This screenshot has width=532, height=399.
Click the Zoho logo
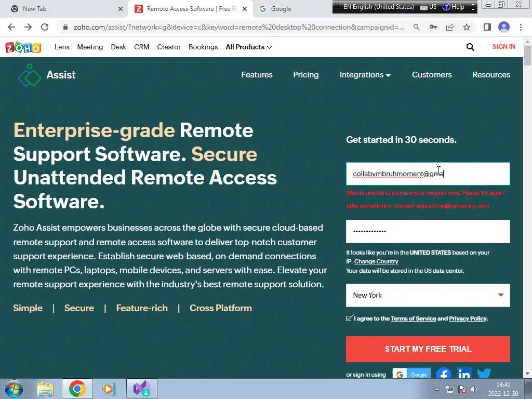23,47
